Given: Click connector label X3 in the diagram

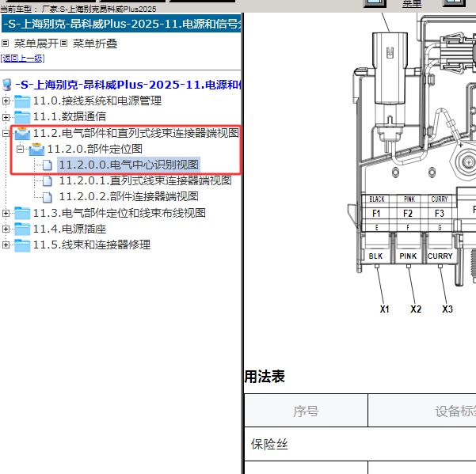Looking at the screenshot, I should tap(447, 309).
